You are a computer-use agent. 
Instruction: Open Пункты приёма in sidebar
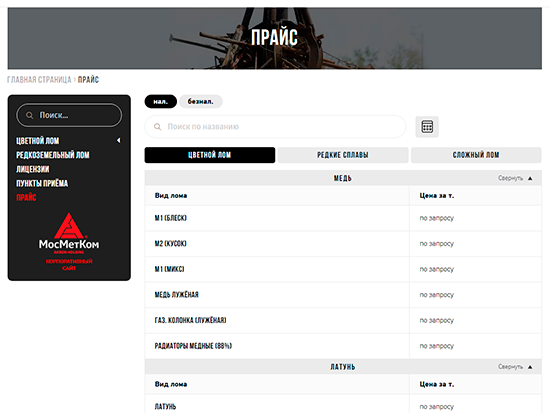point(42,183)
